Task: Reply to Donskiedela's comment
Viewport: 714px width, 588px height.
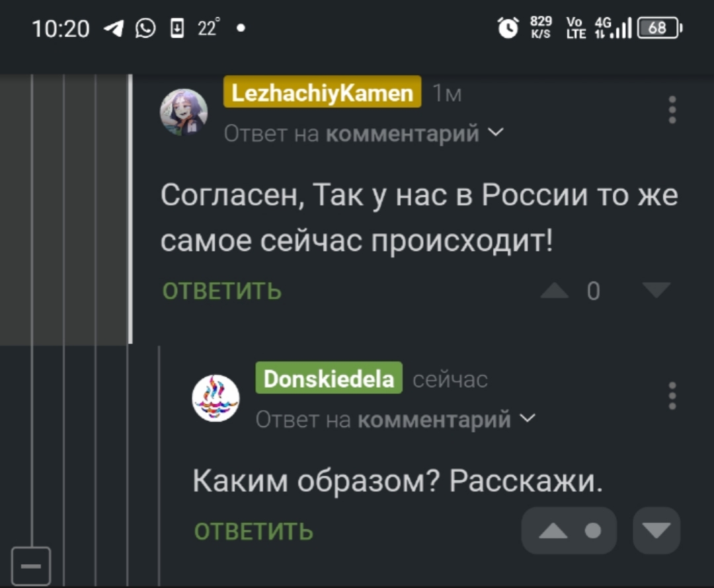Action: pos(254,531)
